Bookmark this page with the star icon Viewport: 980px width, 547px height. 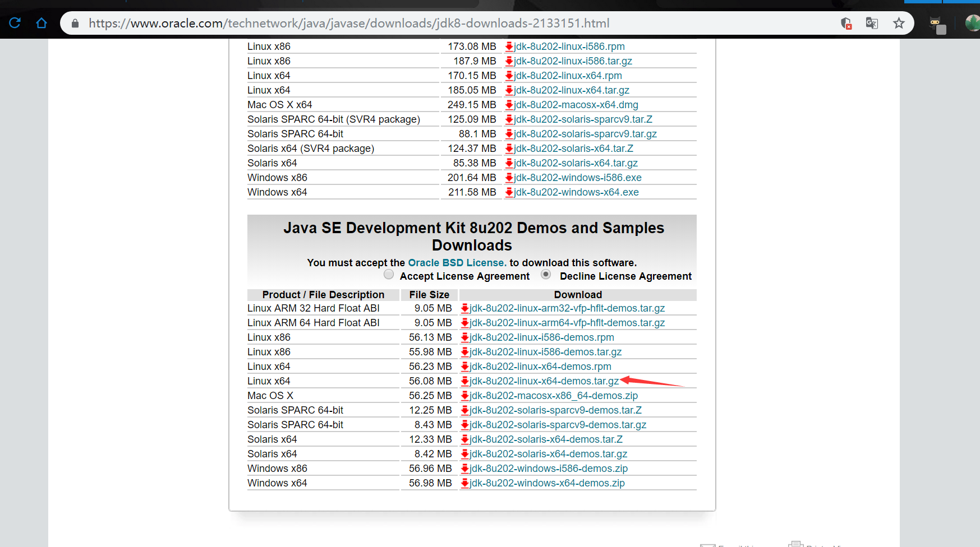[899, 23]
